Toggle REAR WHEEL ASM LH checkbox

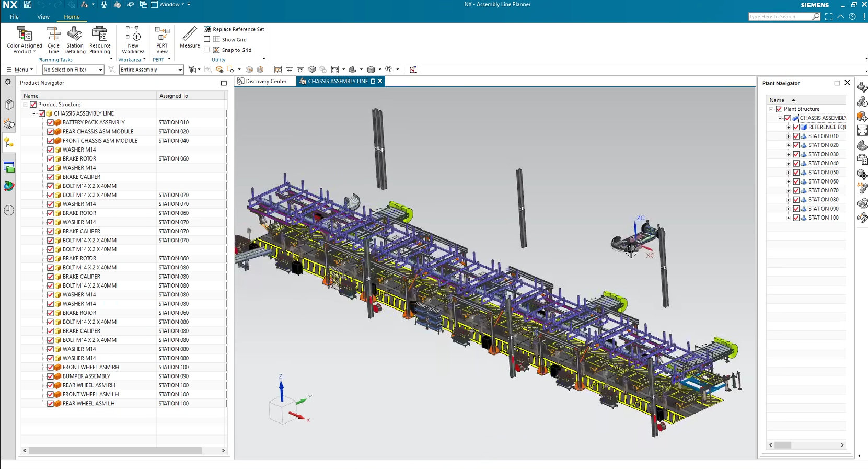point(50,404)
